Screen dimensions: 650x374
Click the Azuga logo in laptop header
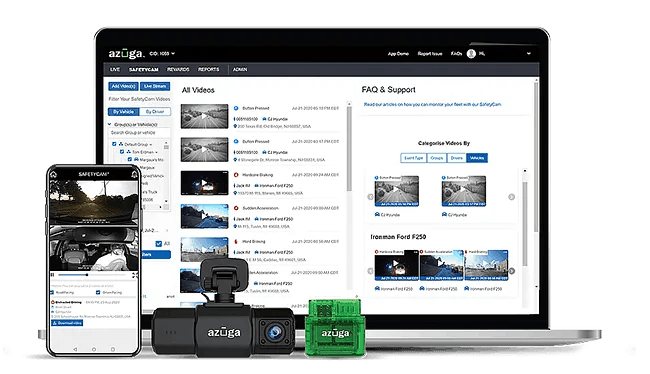[126, 53]
